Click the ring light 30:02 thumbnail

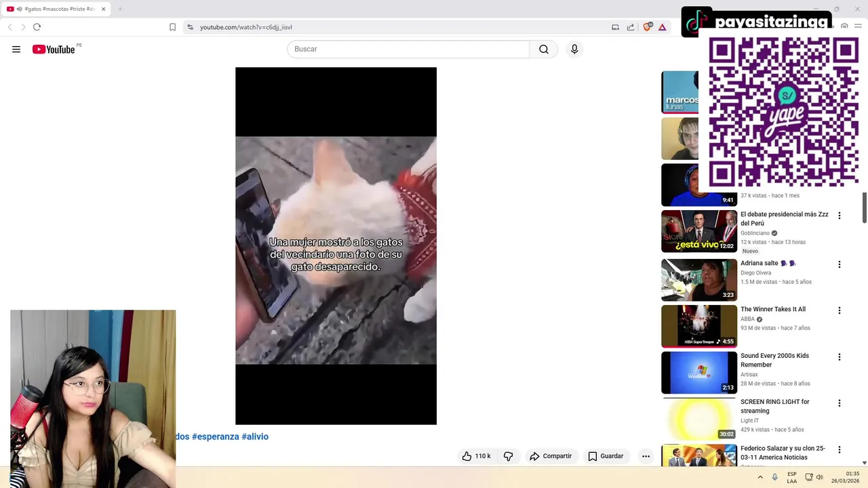click(x=699, y=418)
